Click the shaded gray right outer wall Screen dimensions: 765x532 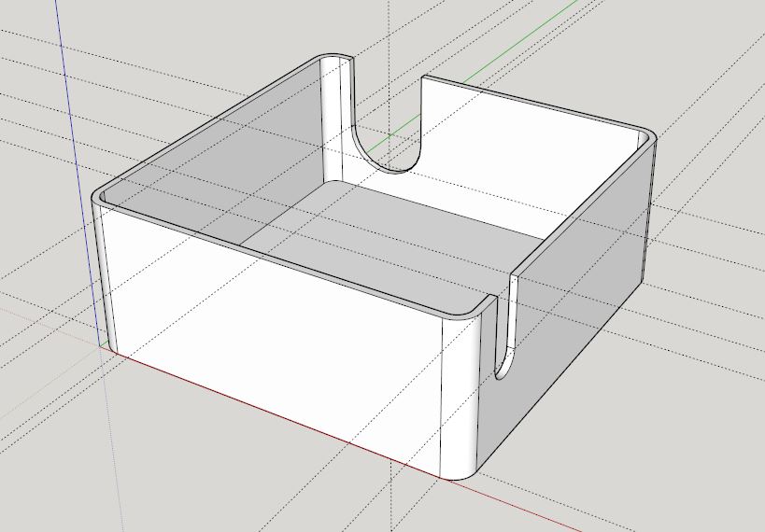(x=579, y=308)
